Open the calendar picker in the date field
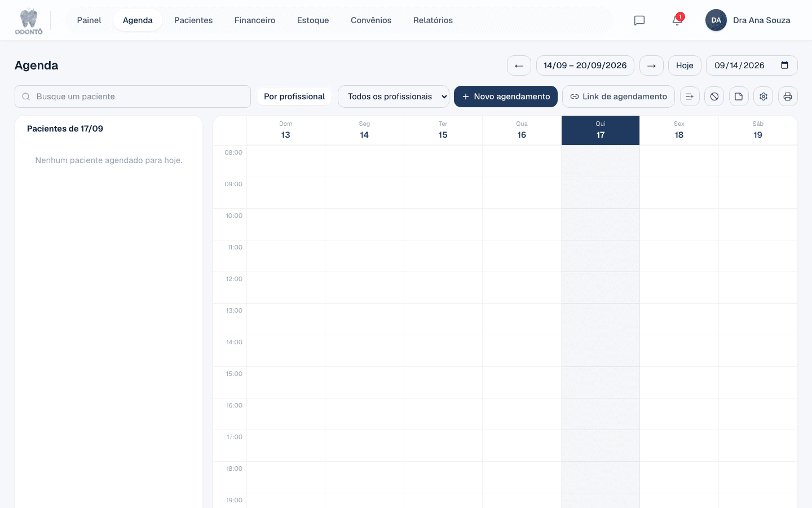 click(x=784, y=65)
